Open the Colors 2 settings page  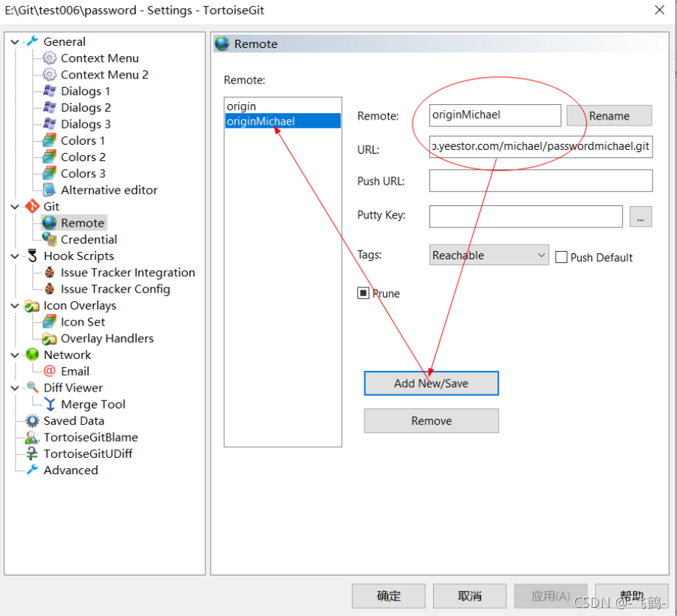[83, 157]
